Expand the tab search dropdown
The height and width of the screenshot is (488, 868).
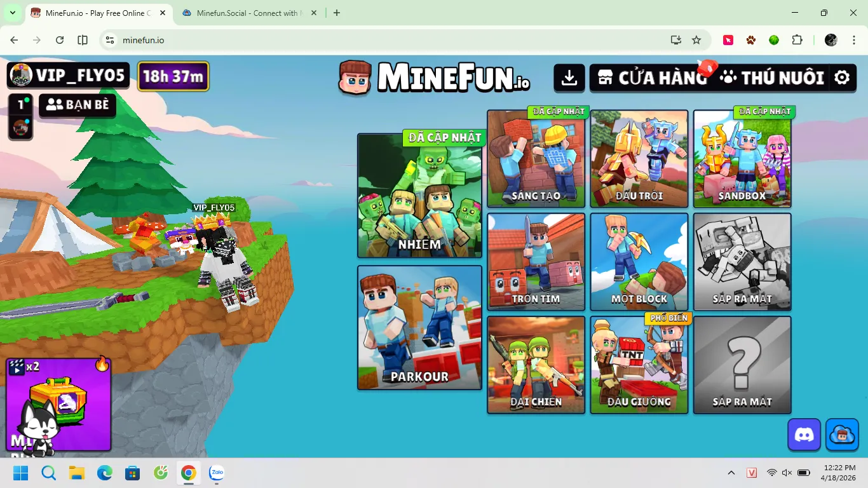[12, 13]
